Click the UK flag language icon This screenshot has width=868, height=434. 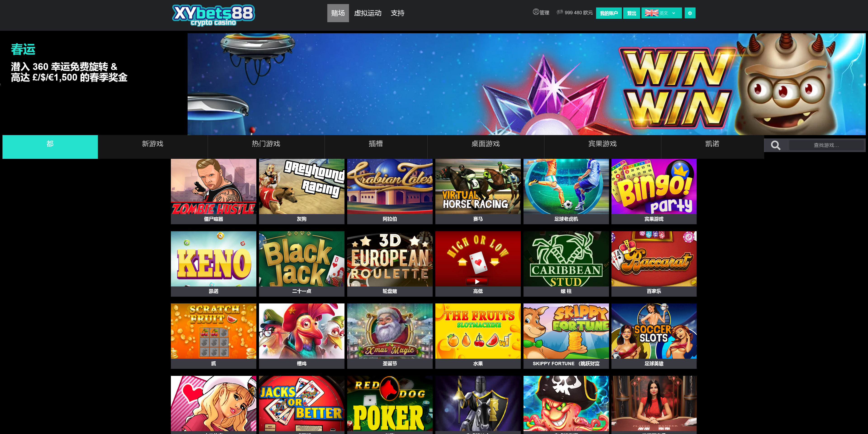(x=651, y=13)
